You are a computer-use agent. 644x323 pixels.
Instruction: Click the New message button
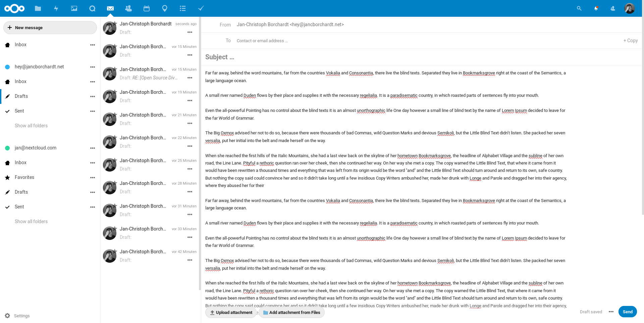point(50,28)
